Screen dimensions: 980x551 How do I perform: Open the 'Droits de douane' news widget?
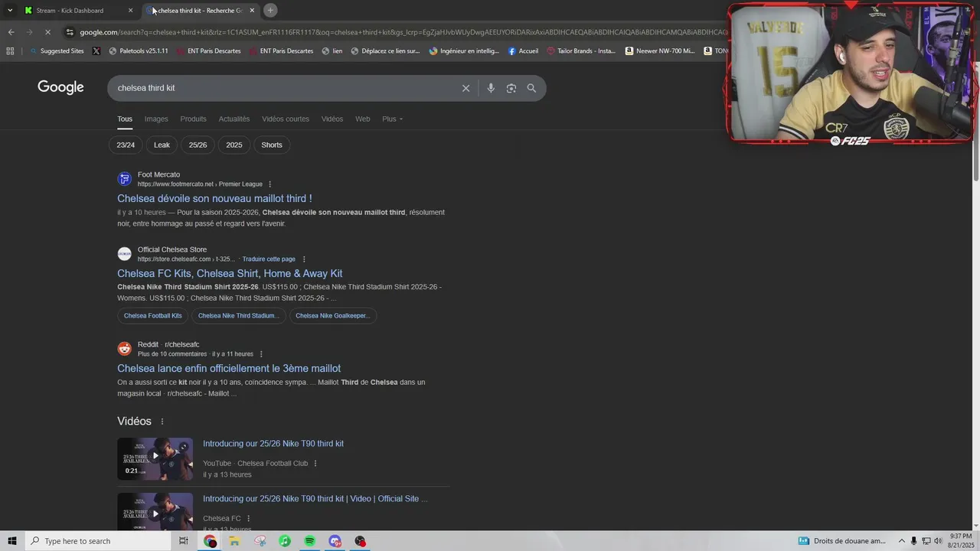[842, 541]
